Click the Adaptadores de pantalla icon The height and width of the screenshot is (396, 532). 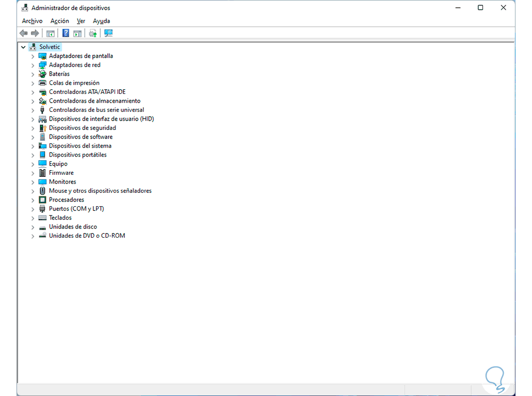click(42, 56)
